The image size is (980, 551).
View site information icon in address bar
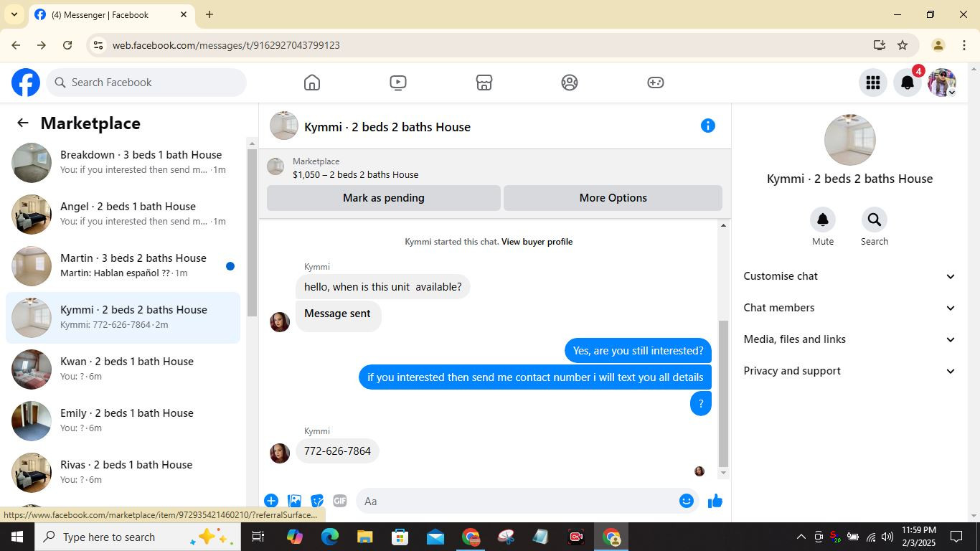pyautogui.click(x=98, y=45)
